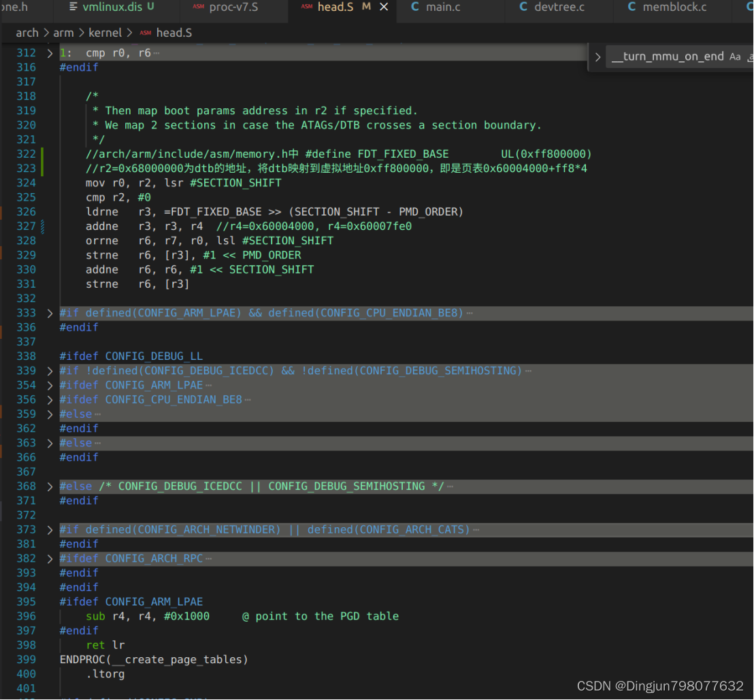Close the head.S editor tab
The width and height of the screenshot is (754, 700).
pos(382,7)
